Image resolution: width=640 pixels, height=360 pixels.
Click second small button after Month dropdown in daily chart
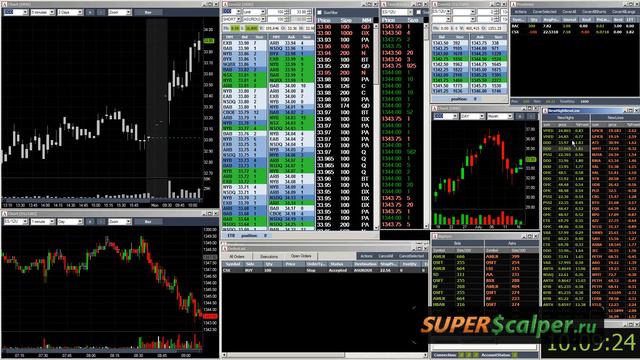[531, 116]
